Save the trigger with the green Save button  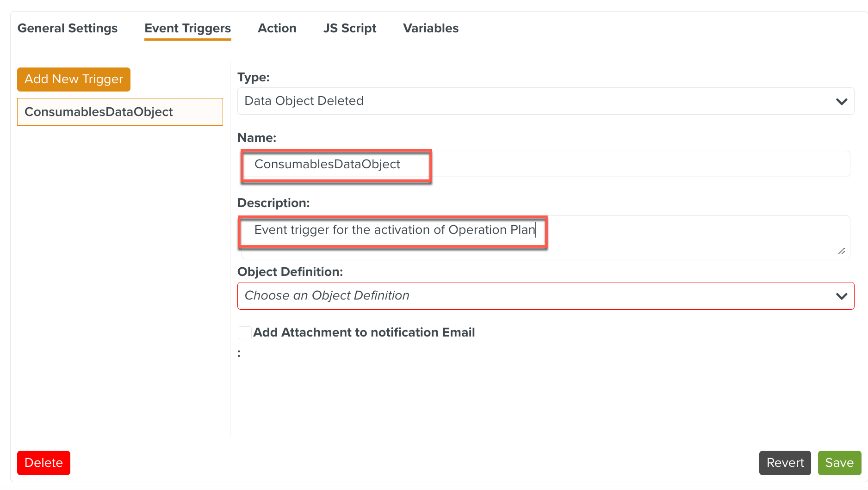coord(839,463)
